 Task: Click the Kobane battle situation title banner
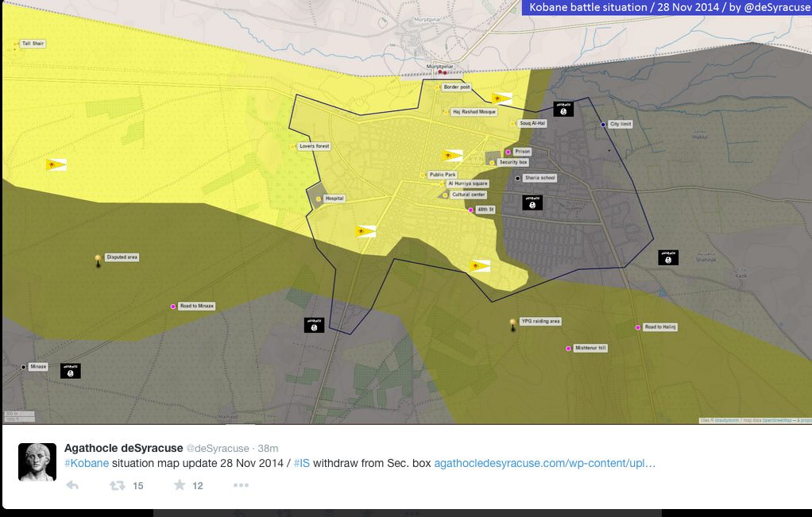click(x=666, y=8)
